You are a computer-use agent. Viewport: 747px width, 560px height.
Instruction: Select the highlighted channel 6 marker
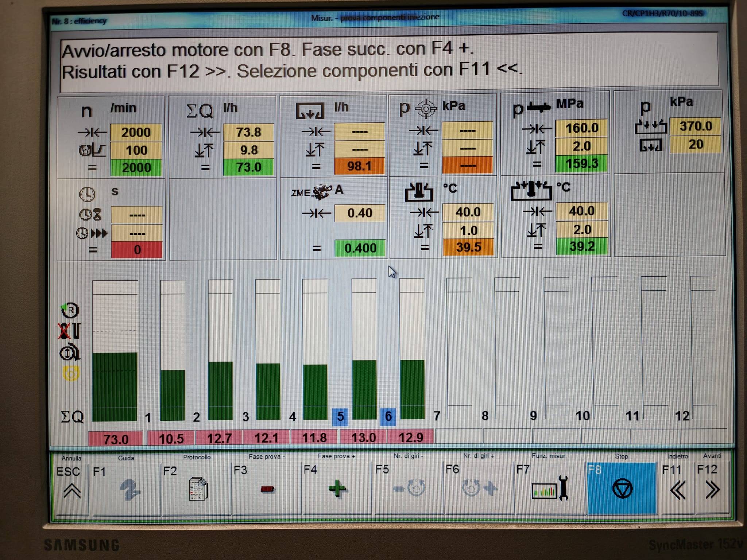(388, 416)
